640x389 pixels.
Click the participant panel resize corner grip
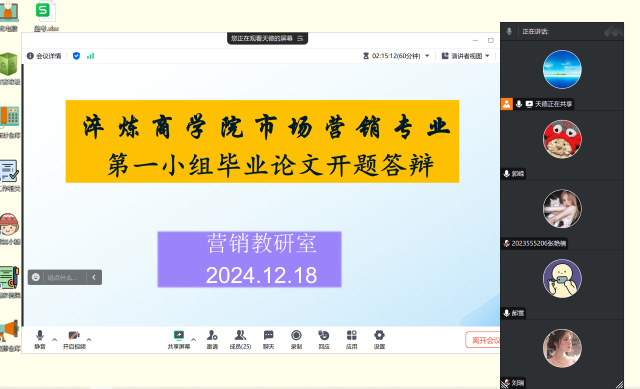point(619,385)
